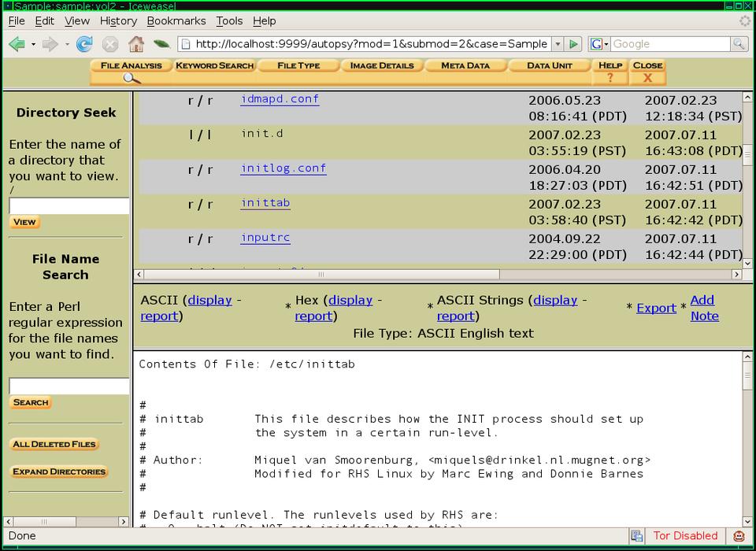
Task: Click the green leaf toolbar icon
Action: pos(161,44)
